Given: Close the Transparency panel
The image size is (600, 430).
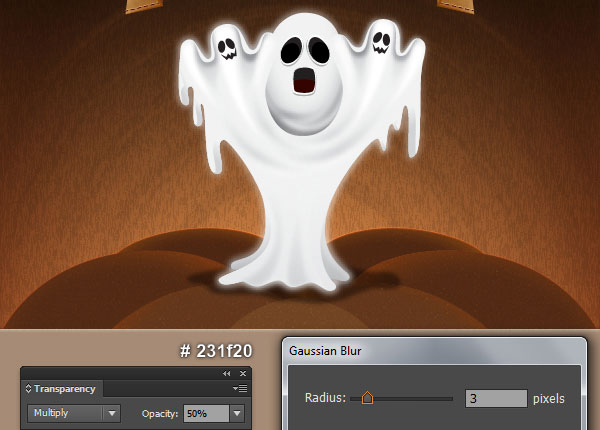Looking at the screenshot, I should click(x=243, y=373).
